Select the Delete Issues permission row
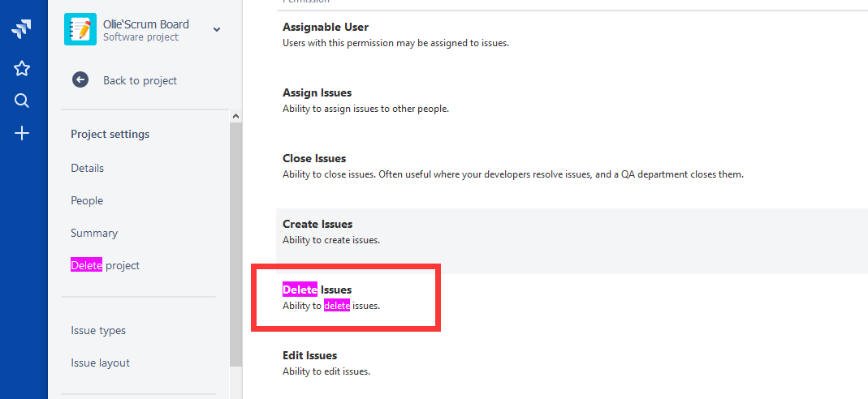The height and width of the screenshot is (399, 868). (572, 298)
